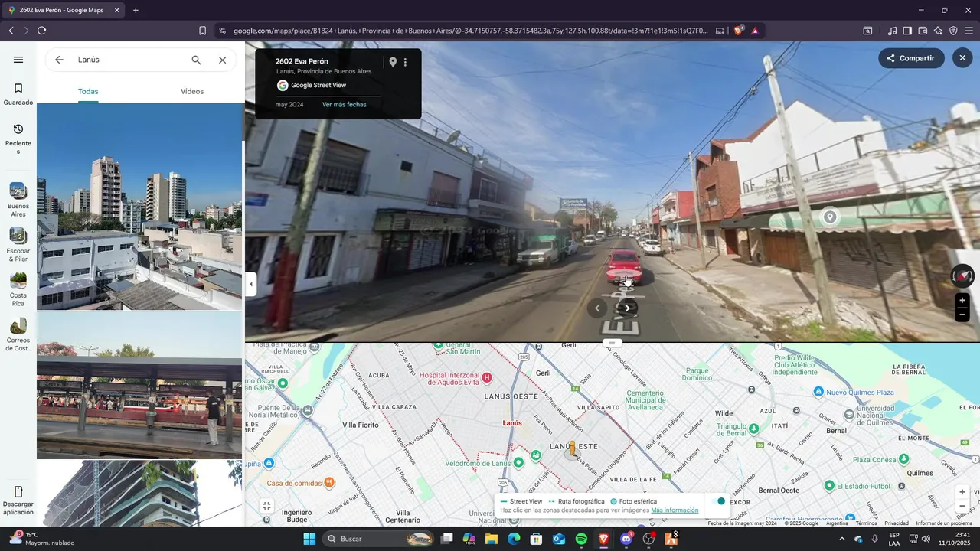Click into the Lanús search field
Image resolution: width=980 pixels, height=551 pixels.
[130, 60]
